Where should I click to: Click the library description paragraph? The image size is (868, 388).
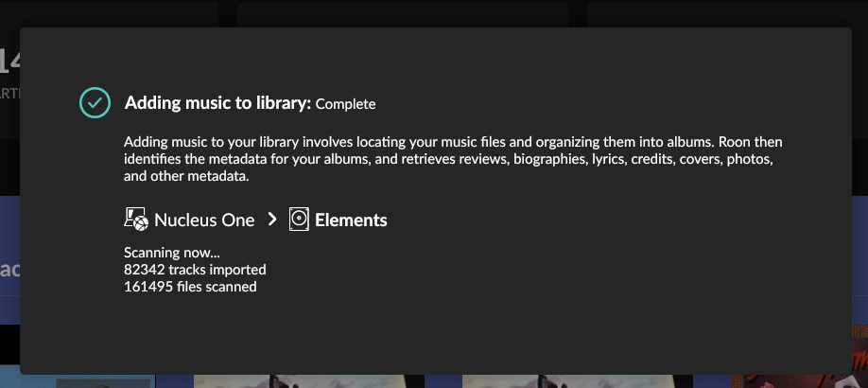pos(453,159)
